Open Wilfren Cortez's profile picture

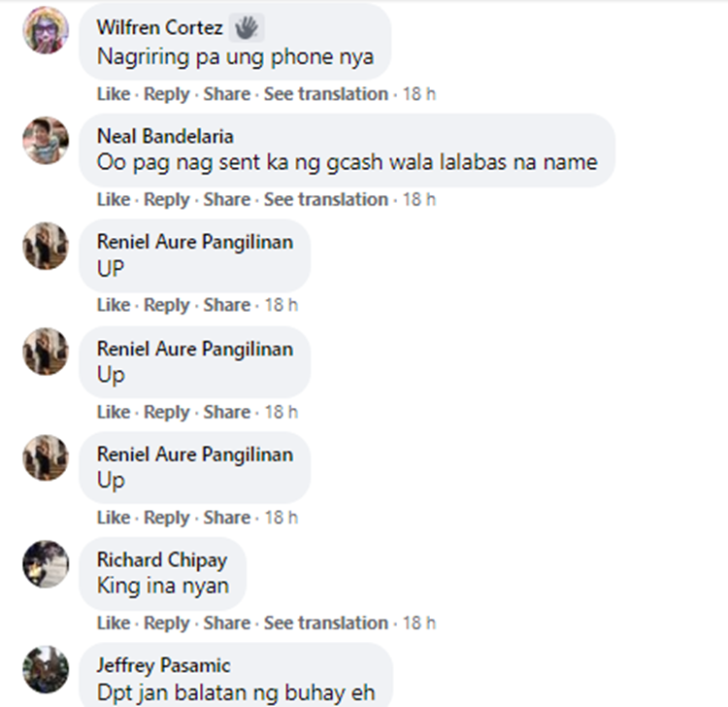46,30
